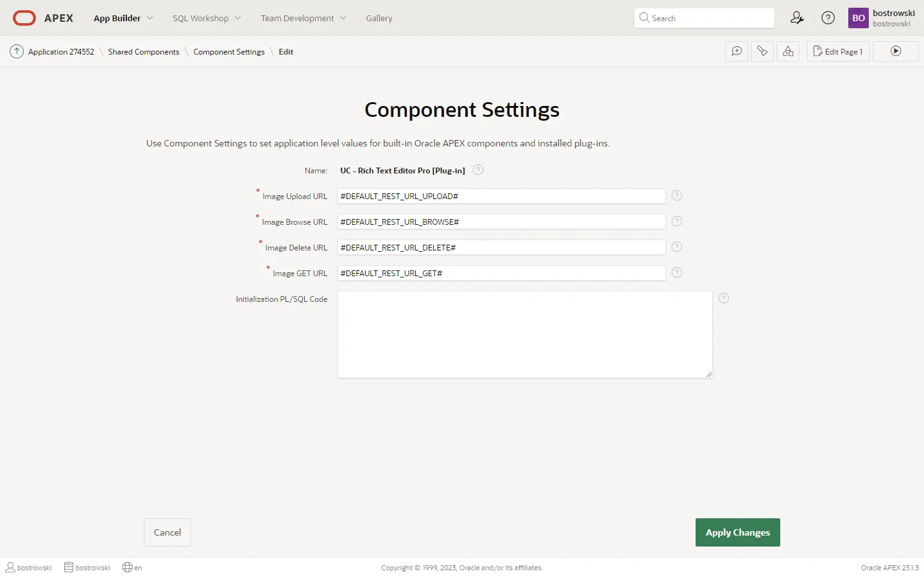Click the UC - Rich Text Editor Pro name
The width and height of the screenshot is (924, 578).
(x=402, y=170)
